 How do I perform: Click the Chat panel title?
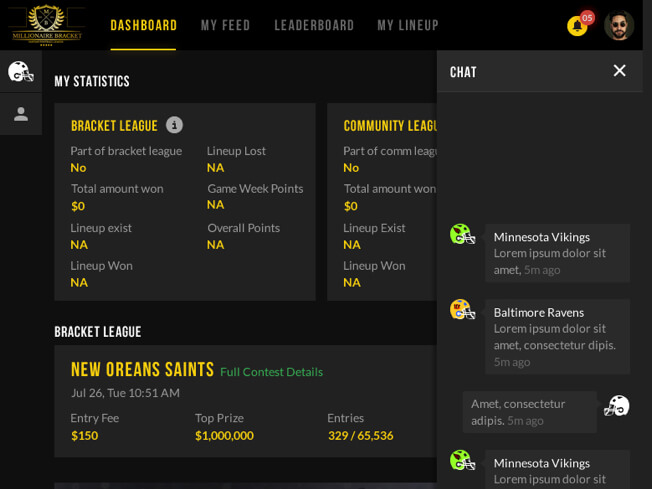coord(463,72)
